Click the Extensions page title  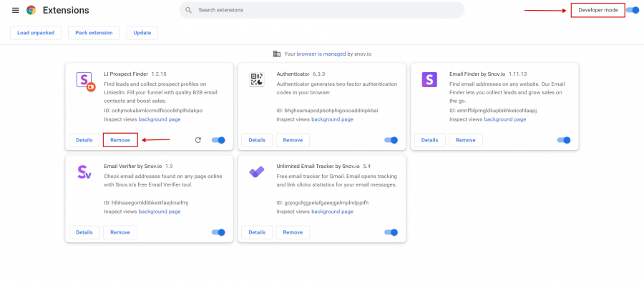(x=66, y=10)
